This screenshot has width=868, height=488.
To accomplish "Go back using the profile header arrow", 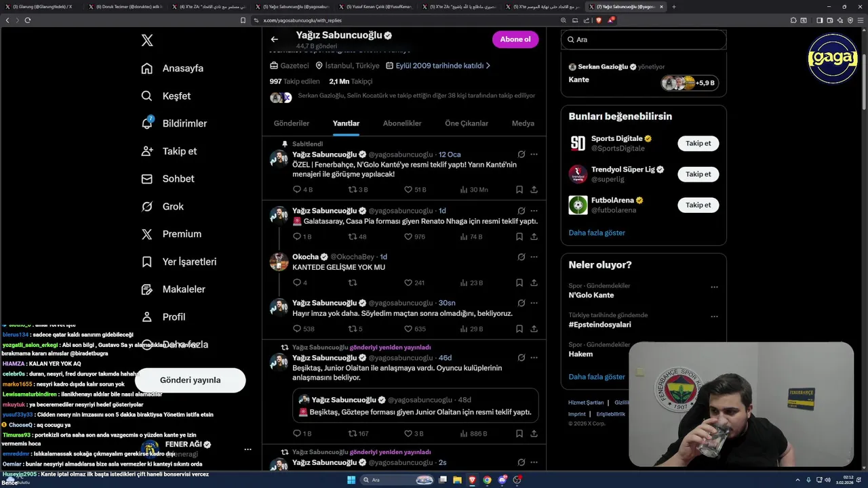I will click(274, 39).
